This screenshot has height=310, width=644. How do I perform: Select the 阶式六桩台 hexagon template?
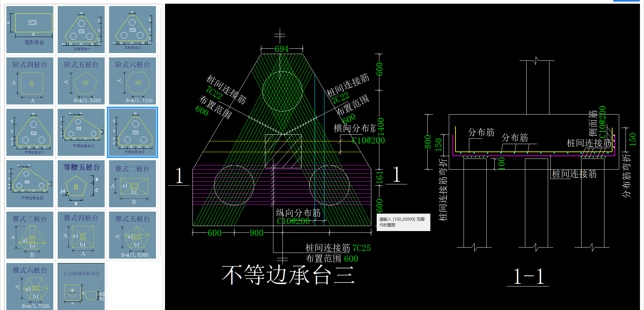click(132, 81)
